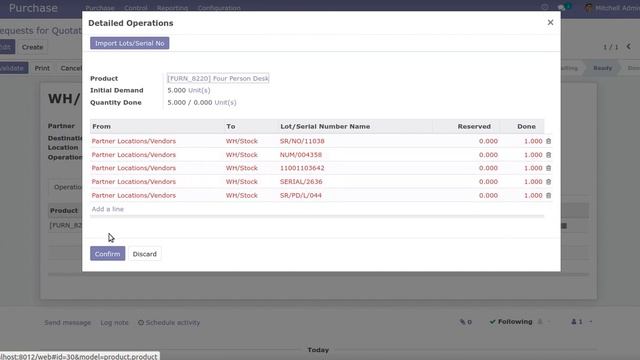Edit WH/Stock destination of NUM/004358 row
Screen dimensions: 640x360
pos(242,155)
